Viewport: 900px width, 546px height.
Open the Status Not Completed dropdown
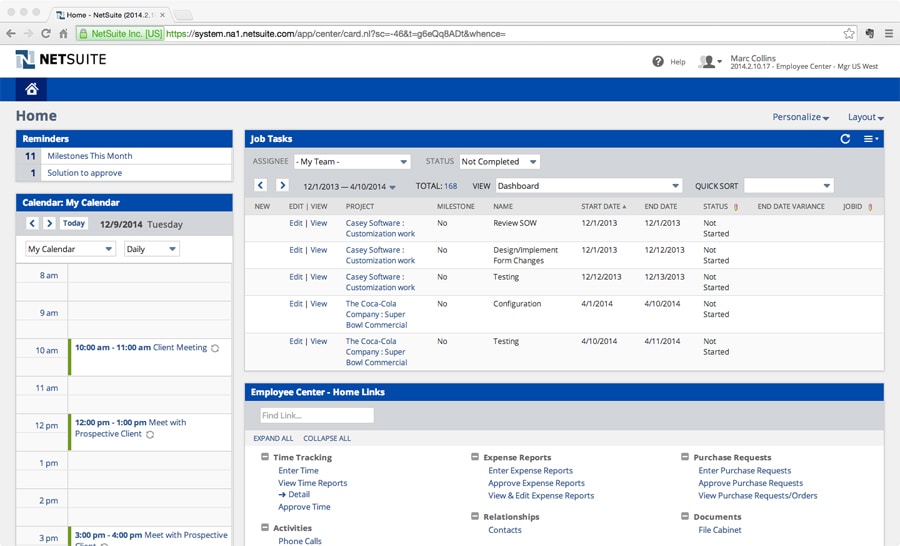coord(499,162)
